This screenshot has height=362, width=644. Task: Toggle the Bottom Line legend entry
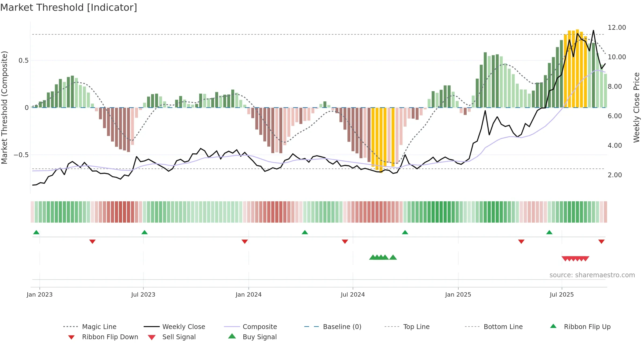pos(494,327)
